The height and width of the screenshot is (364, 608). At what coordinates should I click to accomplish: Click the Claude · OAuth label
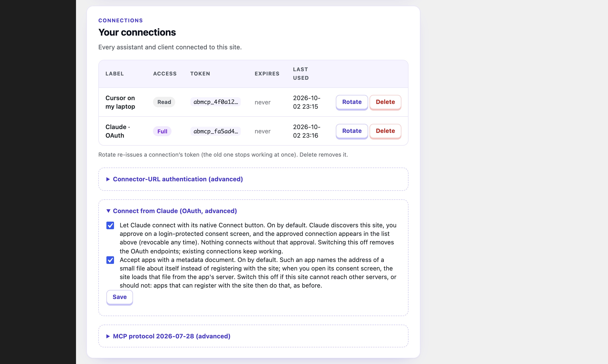[118, 131]
